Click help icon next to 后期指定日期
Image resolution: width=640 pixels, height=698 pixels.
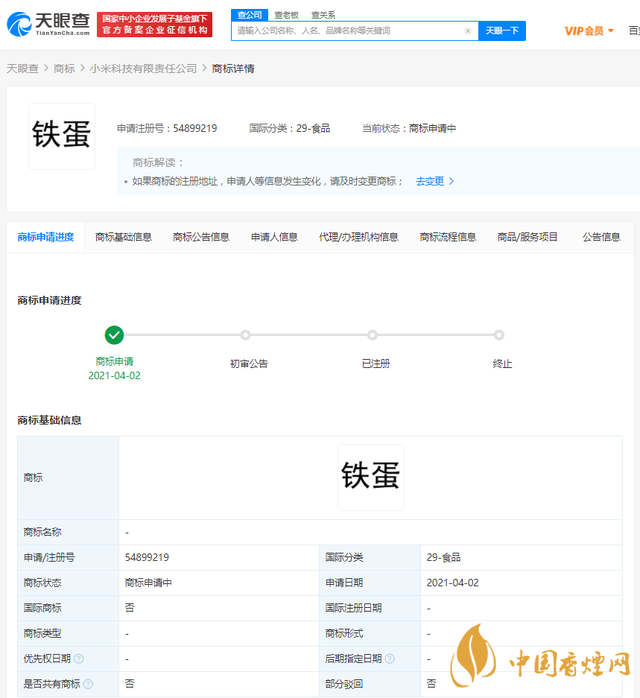[390, 659]
